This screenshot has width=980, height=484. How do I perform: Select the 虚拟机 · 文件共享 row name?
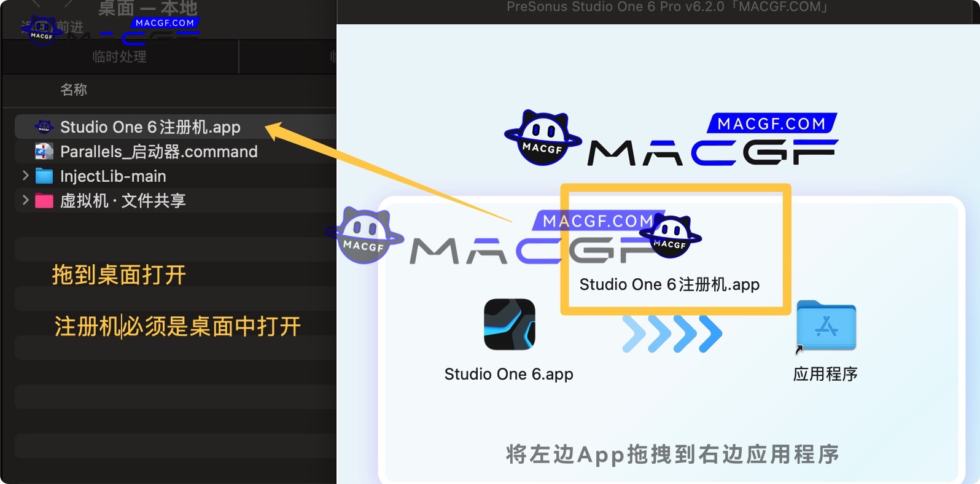[123, 201]
